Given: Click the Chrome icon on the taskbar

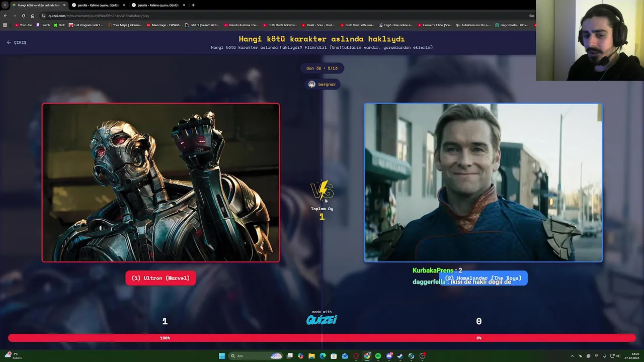Looking at the screenshot, I should coord(367,356).
